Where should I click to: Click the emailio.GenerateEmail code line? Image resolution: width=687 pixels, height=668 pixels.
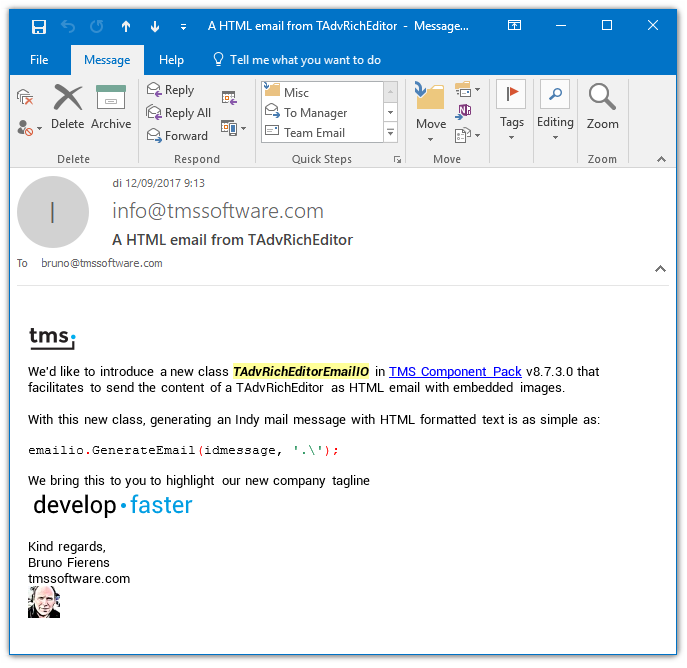[183, 450]
